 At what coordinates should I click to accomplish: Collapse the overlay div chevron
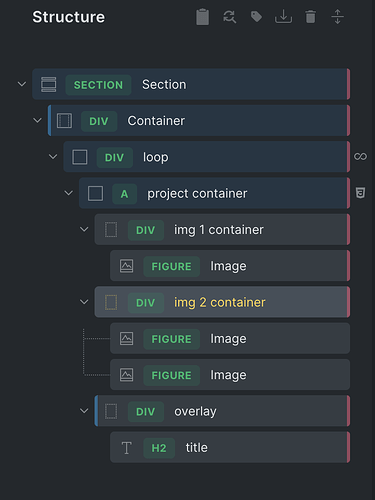pos(84,411)
